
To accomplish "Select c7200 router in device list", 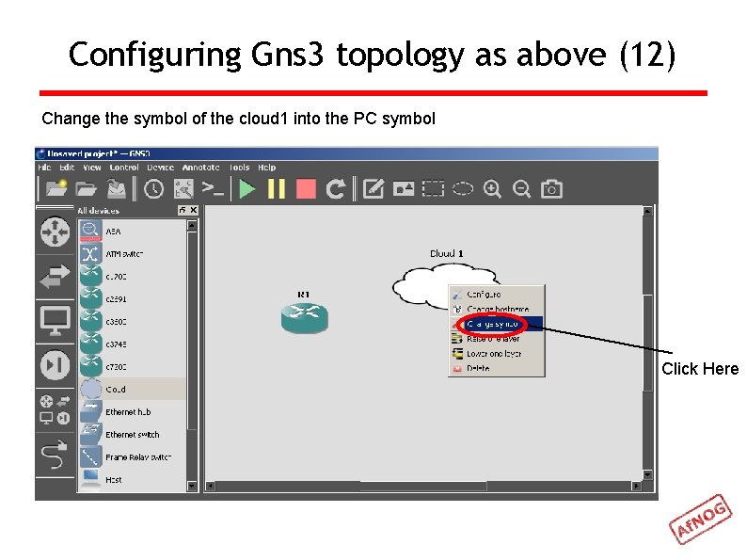I will 132,367.
